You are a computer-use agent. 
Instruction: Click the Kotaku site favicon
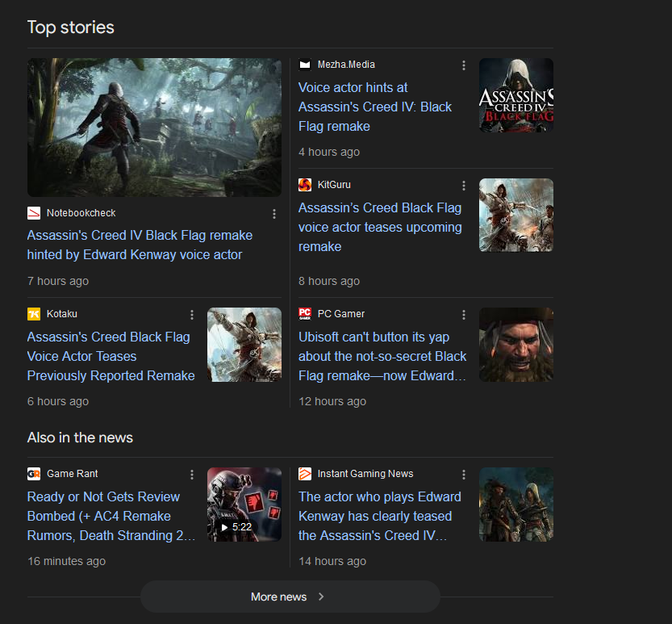[34, 314]
